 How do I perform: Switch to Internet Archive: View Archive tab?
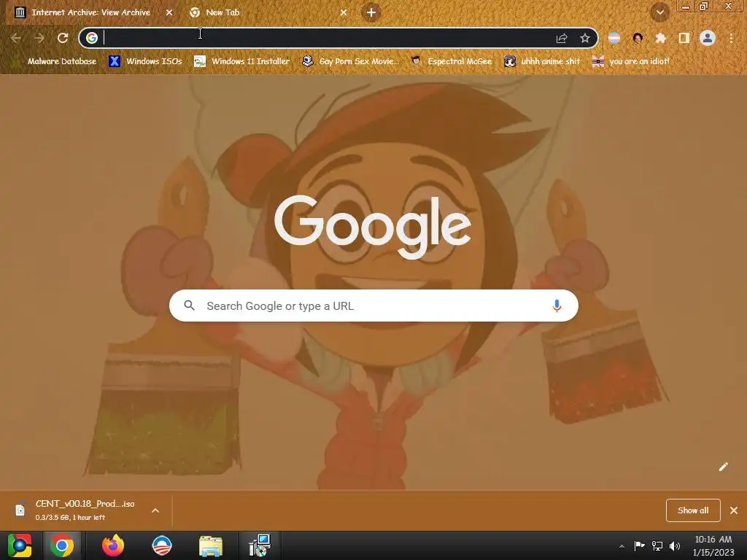pos(90,12)
